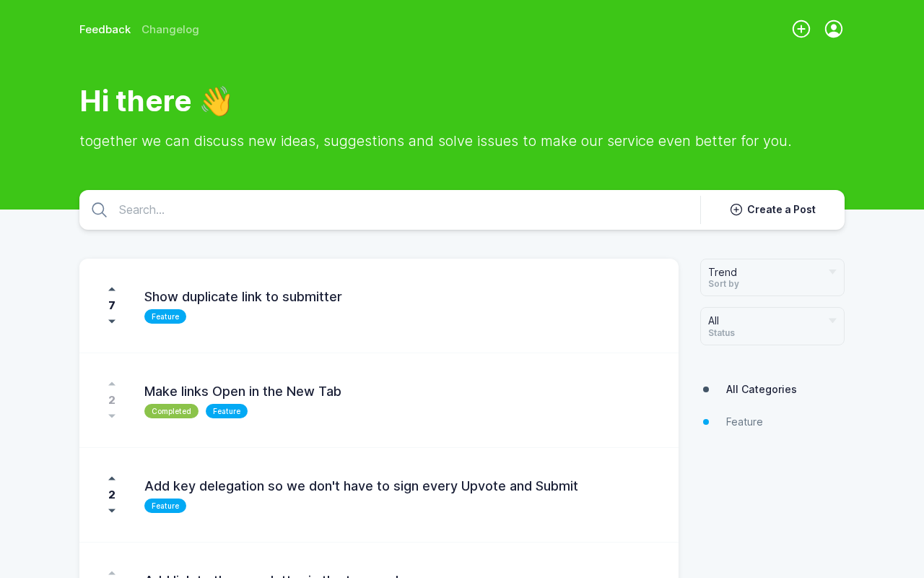
Task: Upvote "Make links Open in the New Tab"
Action: (112, 384)
